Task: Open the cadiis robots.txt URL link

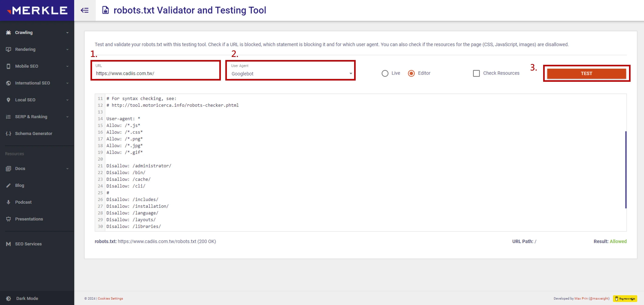Action: 157,241
